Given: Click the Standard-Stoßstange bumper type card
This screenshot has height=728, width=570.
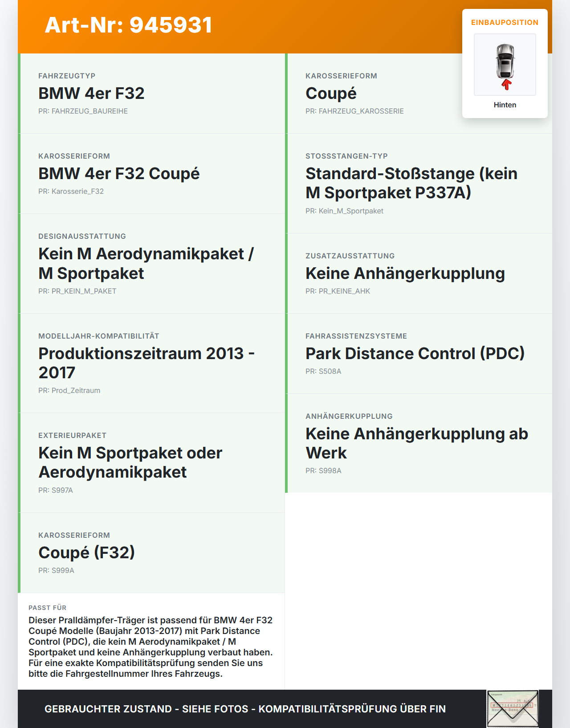Looking at the screenshot, I should pos(419,184).
